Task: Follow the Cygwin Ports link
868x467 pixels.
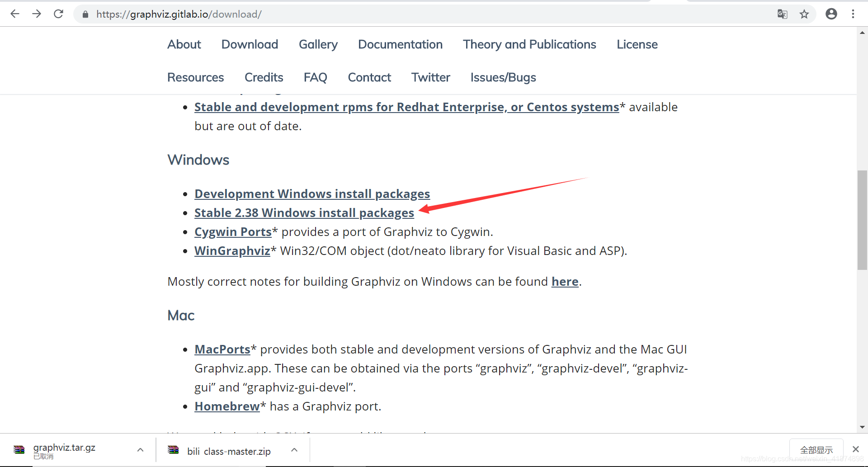Action: pos(233,232)
